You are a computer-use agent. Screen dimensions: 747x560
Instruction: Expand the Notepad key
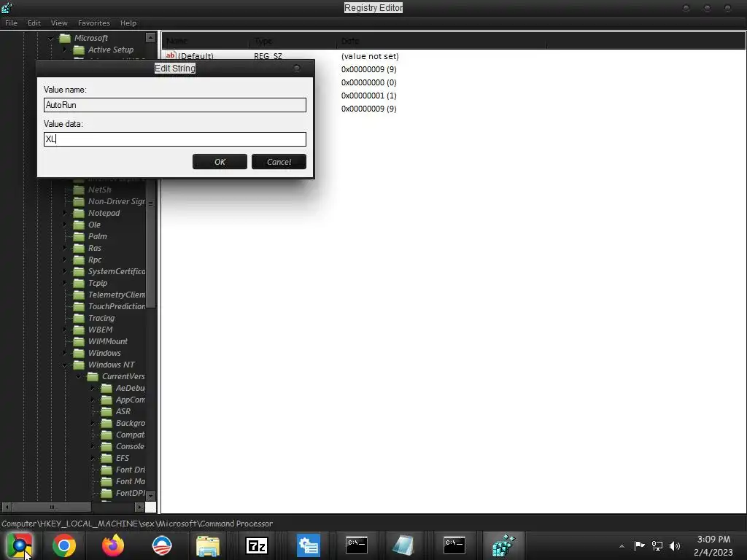coord(65,213)
